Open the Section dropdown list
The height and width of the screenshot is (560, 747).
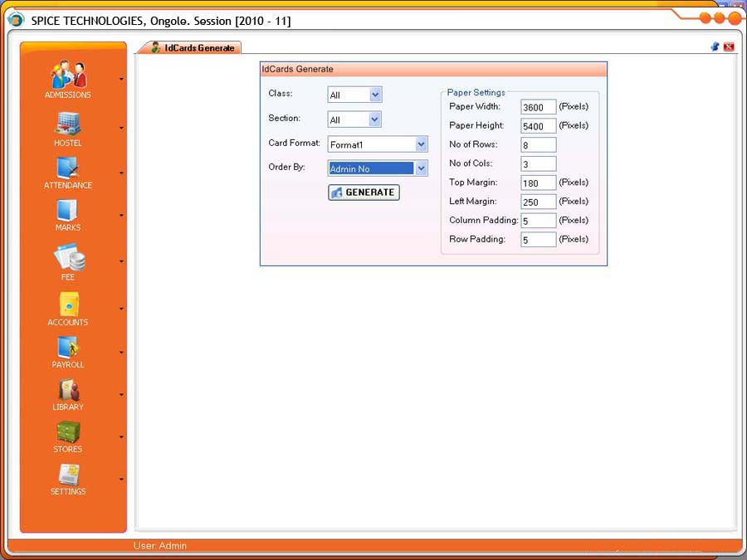click(x=375, y=119)
